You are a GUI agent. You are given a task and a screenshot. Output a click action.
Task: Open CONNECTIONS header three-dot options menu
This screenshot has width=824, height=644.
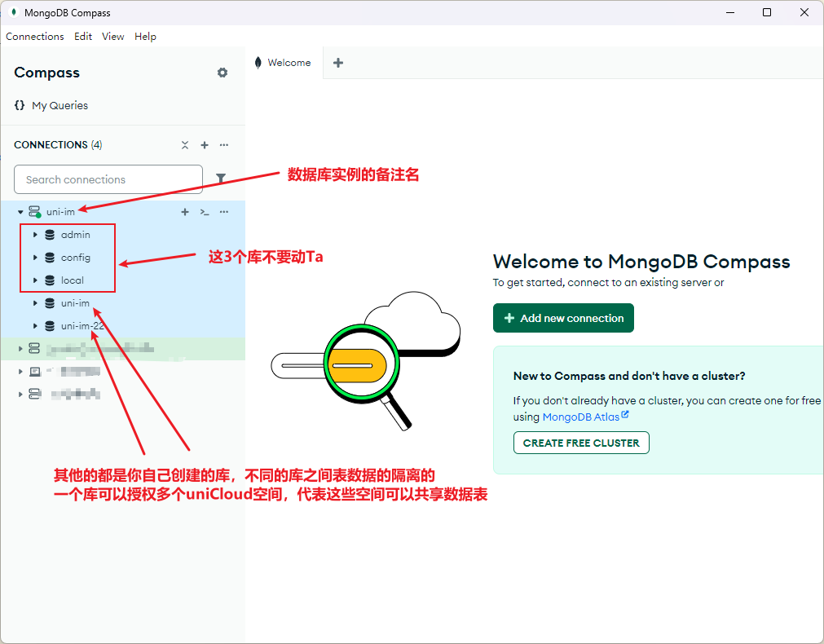(x=224, y=145)
